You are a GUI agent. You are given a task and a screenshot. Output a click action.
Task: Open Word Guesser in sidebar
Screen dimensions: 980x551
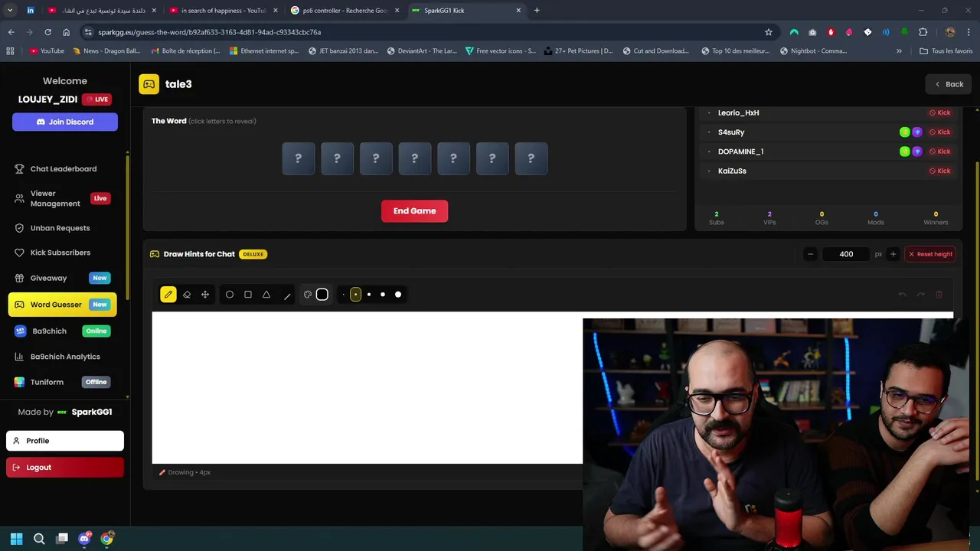pos(63,305)
